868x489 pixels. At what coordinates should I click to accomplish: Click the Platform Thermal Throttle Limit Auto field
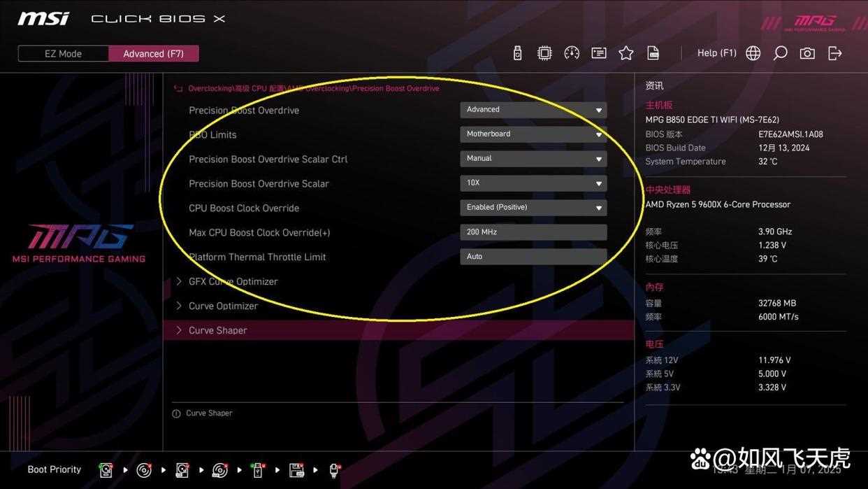click(533, 257)
